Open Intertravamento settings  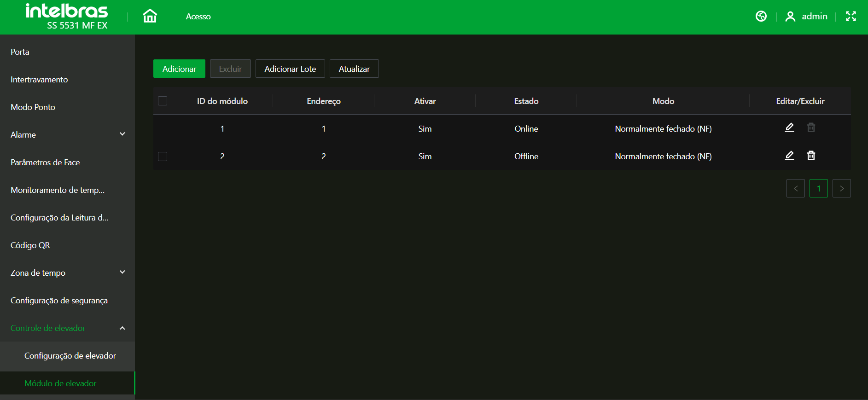(67, 80)
